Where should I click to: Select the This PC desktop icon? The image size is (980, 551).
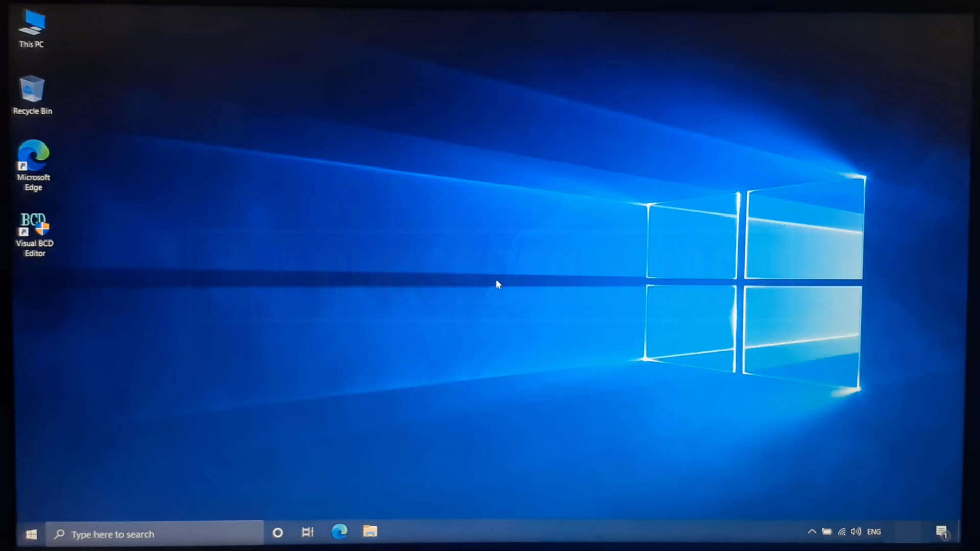click(32, 29)
